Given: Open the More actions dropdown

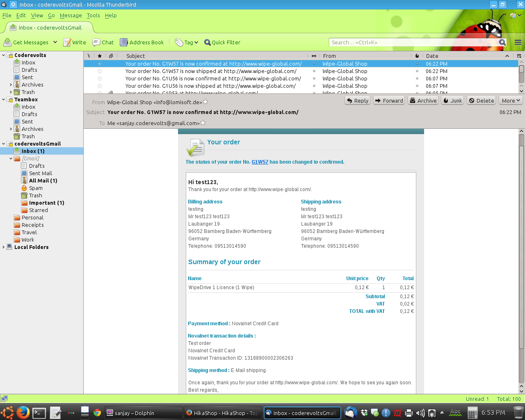Looking at the screenshot, I should 511,100.
